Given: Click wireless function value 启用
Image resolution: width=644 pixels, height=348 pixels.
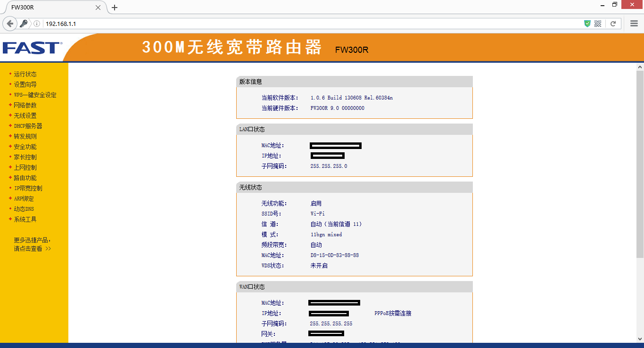Looking at the screenshot, I should tap(316, 203).
